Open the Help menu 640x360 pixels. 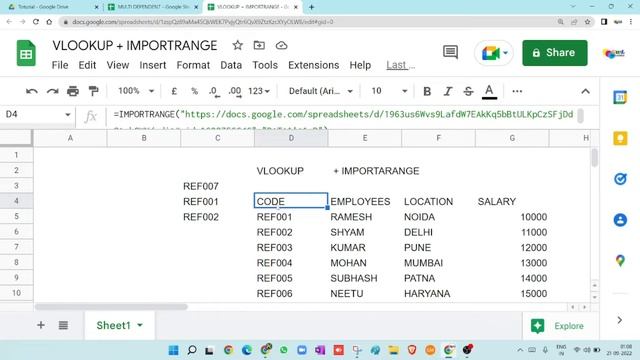[360, 65]
